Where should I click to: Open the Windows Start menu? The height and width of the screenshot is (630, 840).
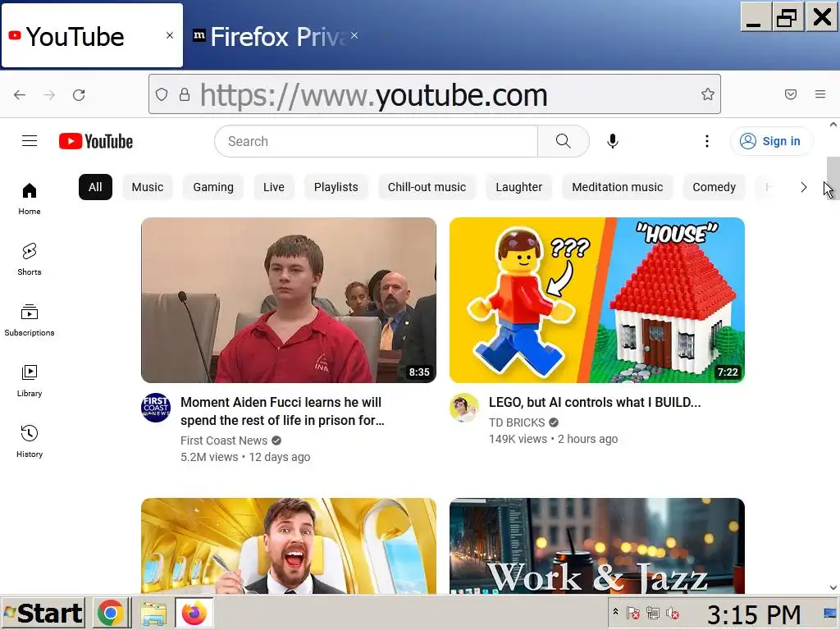tap(43, 613)
